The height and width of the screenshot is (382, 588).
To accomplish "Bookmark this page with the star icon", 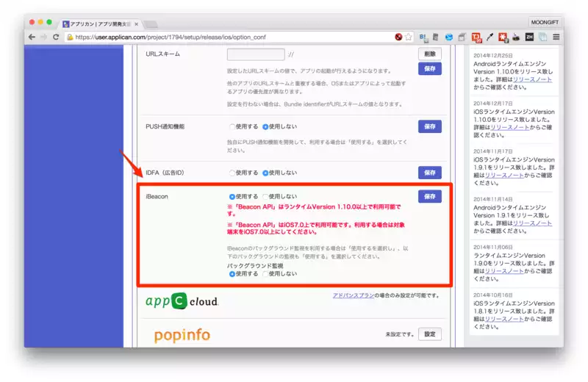I will point(409,37).
